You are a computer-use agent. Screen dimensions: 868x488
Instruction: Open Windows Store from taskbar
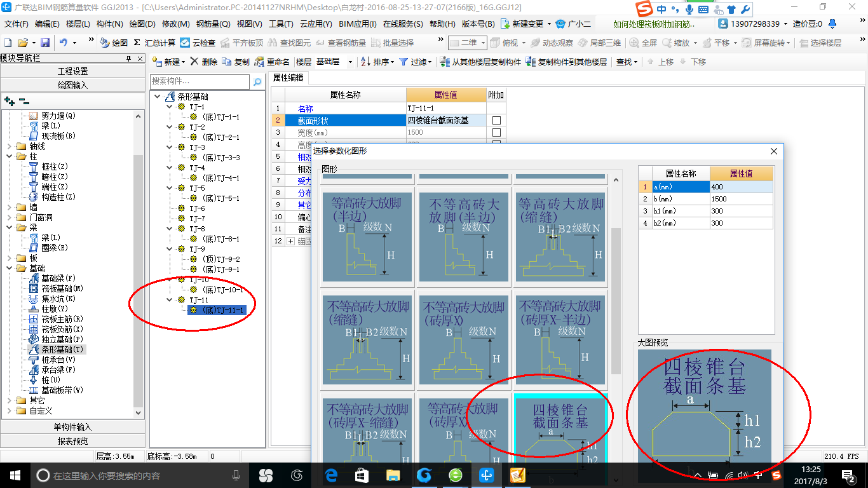362,475
